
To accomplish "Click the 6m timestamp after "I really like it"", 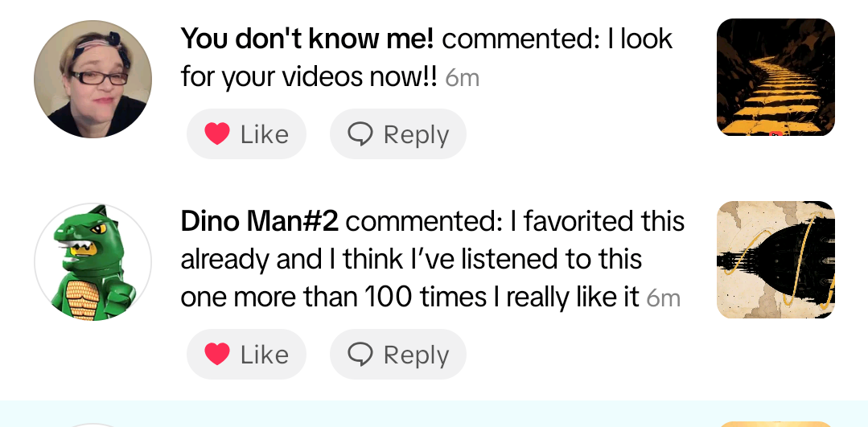I will click(664, 299).
